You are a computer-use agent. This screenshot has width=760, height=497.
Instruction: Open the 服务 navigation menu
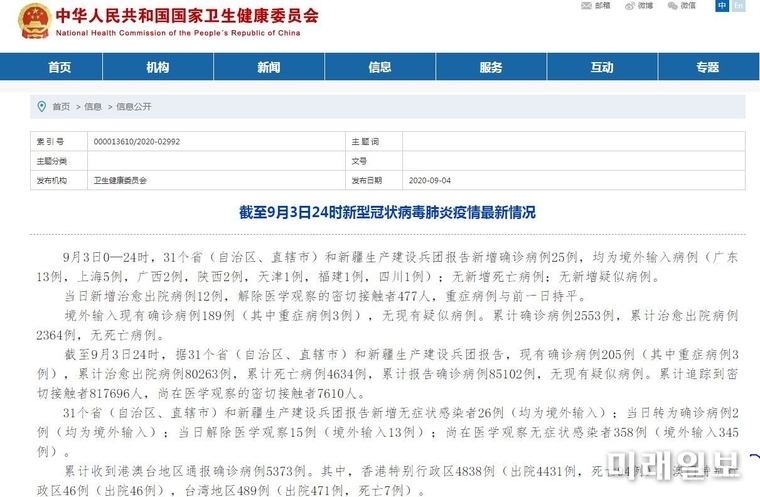(491, 67)
